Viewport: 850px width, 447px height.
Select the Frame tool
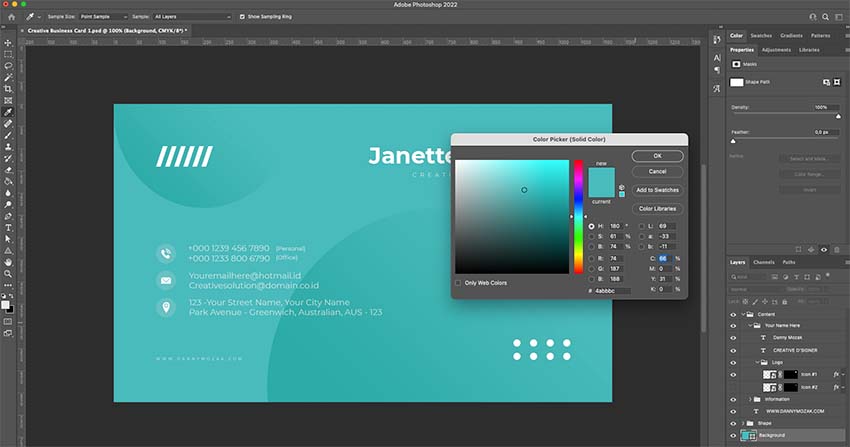[x=8, y=101]
